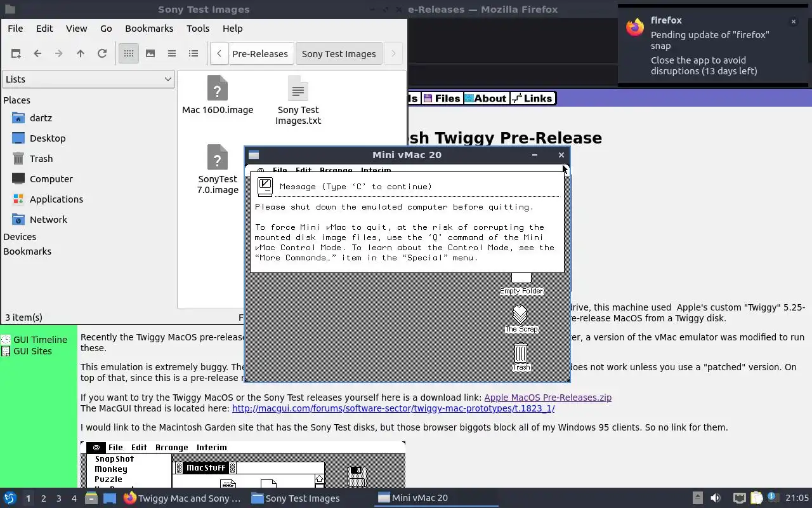Go to parent folder with up arrow

81,54
